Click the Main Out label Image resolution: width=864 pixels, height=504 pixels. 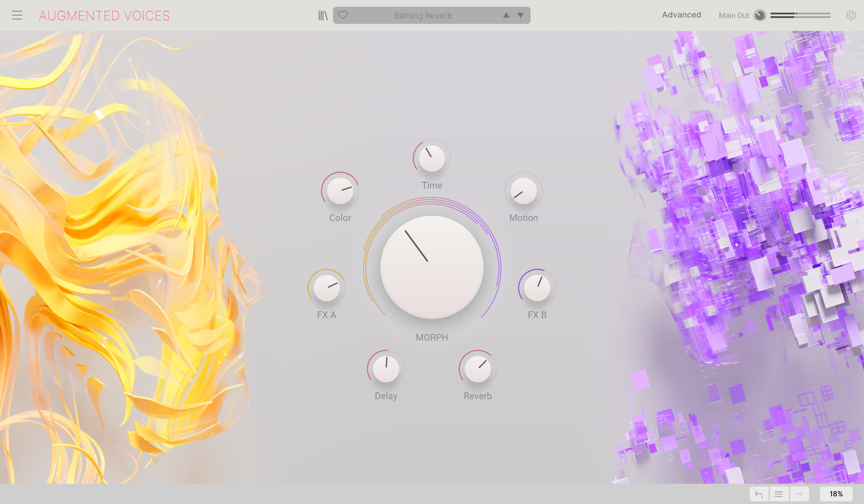(x=733, y=15)
